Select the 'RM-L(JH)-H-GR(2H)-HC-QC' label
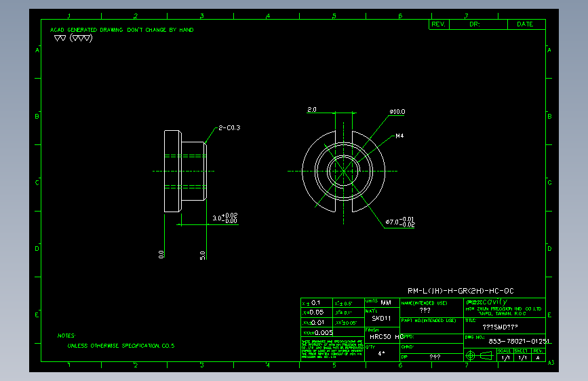This screenshot has height=381, width=588. (x=461, y=291)
